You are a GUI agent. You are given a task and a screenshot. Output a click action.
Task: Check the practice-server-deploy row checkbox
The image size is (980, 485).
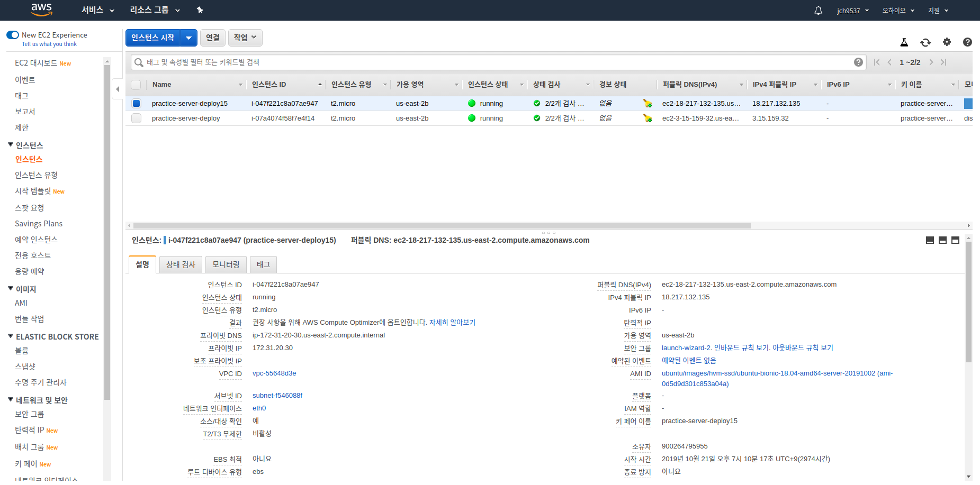pyautogui.click(x=136, y=118)
